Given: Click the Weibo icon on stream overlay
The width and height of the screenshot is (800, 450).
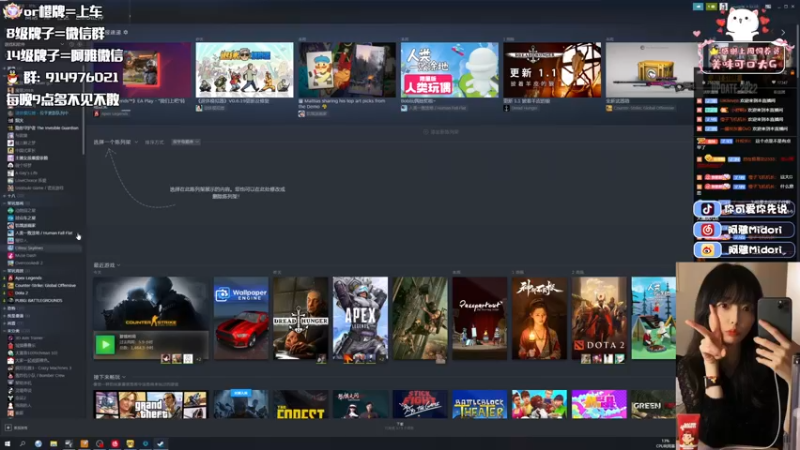Looking at the screenshot, I should [x=707, y=250].
